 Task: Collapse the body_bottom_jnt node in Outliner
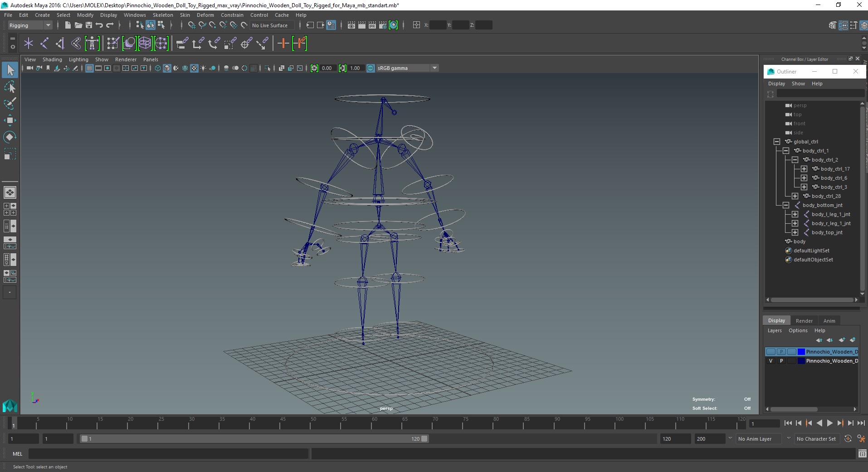(x=786, y=205)
